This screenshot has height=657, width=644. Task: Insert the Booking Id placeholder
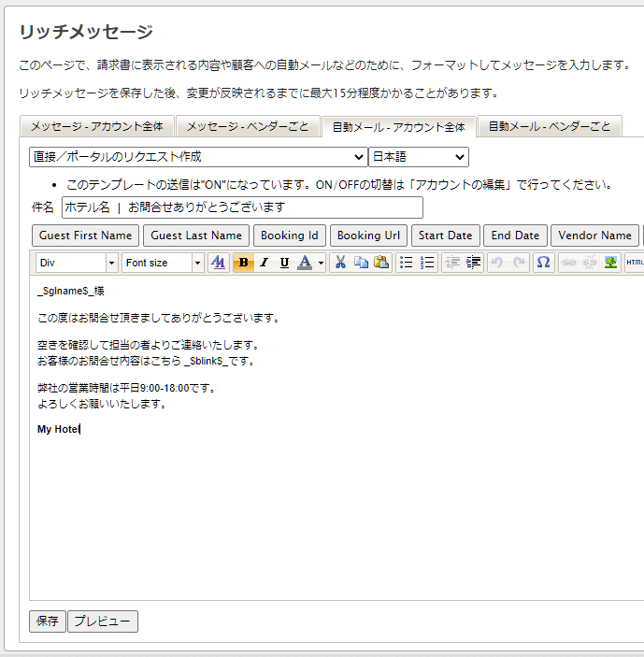click(289, 236)
